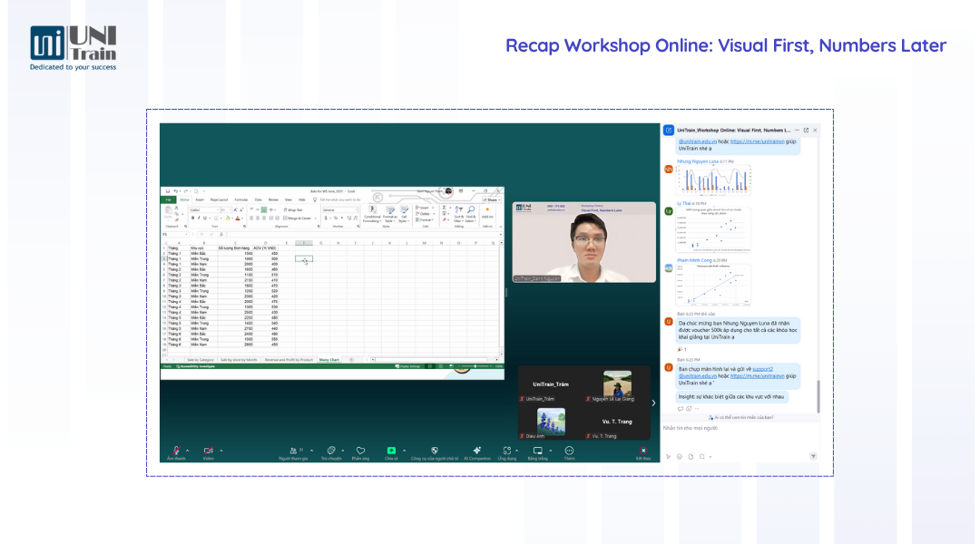The width and height of the screenshot is (980, 544).
Task: Expand audio options arrow beside Âm thanh
Action: (x=188, y=451)
